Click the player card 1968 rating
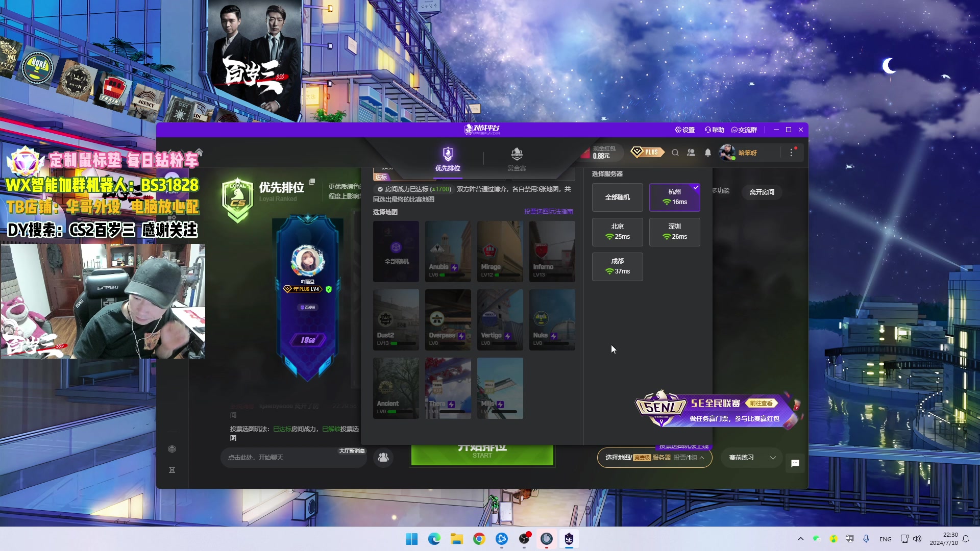 [x=308, y=340]
